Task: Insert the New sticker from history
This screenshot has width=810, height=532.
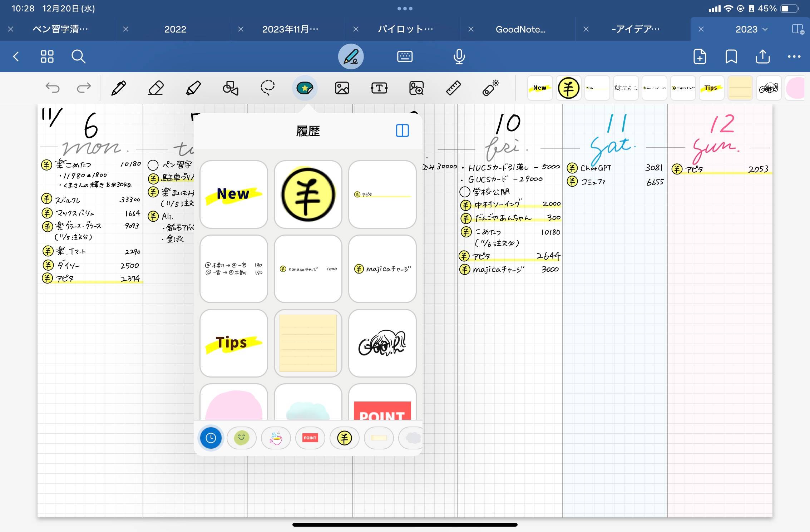Action: [234, 194]
